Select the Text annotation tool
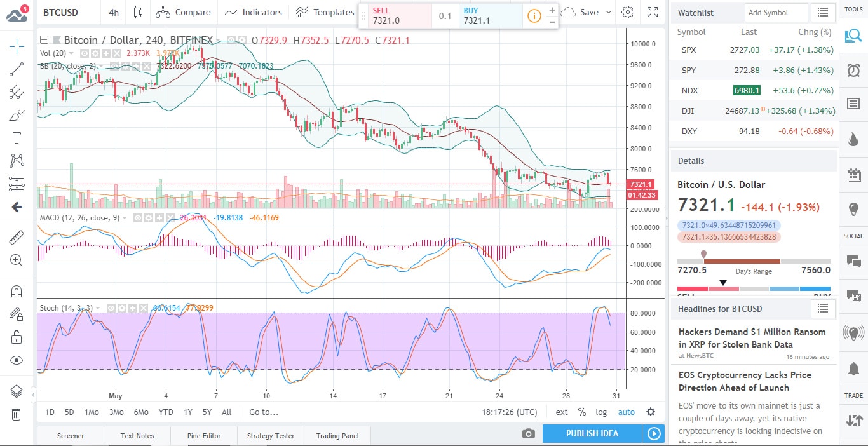 point(17,139)
